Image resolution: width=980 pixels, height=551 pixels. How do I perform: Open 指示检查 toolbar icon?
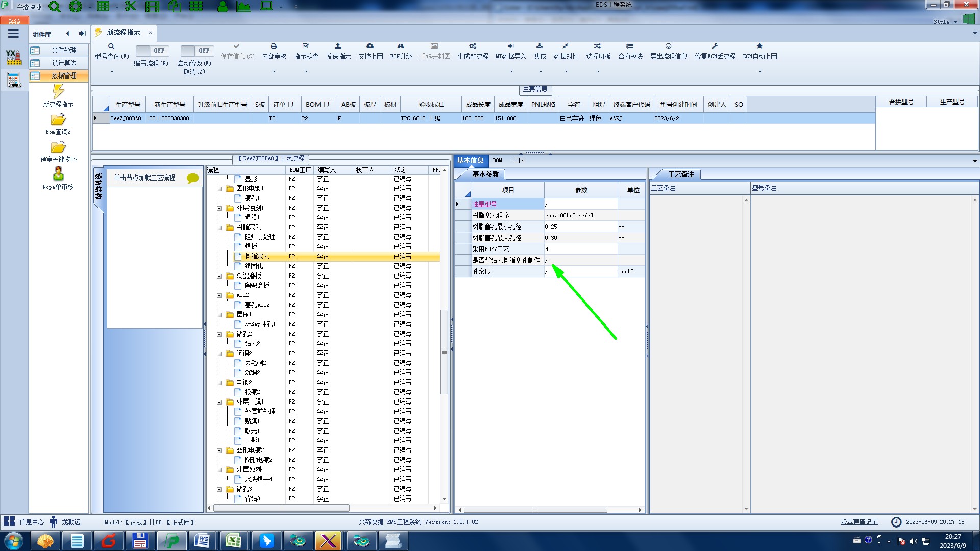tap(306, 46)
